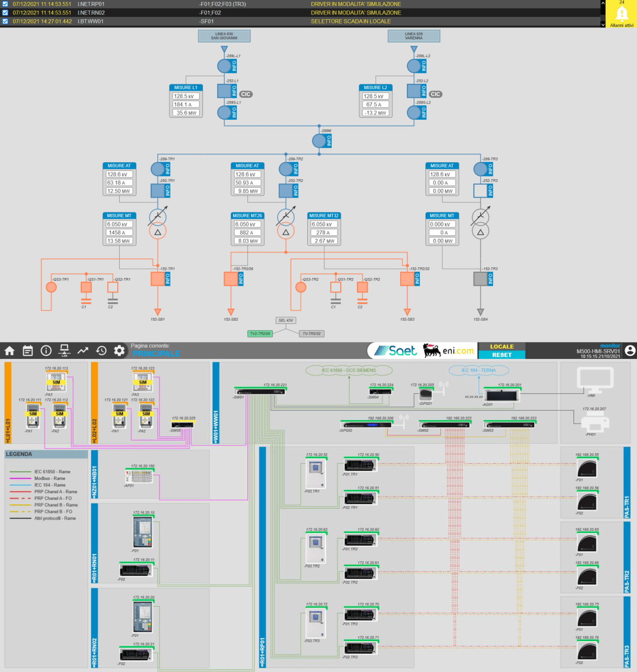This screenshot has width=637, height=672.
Task: Open INFO tab of disconnector -289M
Action: point(329,141)
